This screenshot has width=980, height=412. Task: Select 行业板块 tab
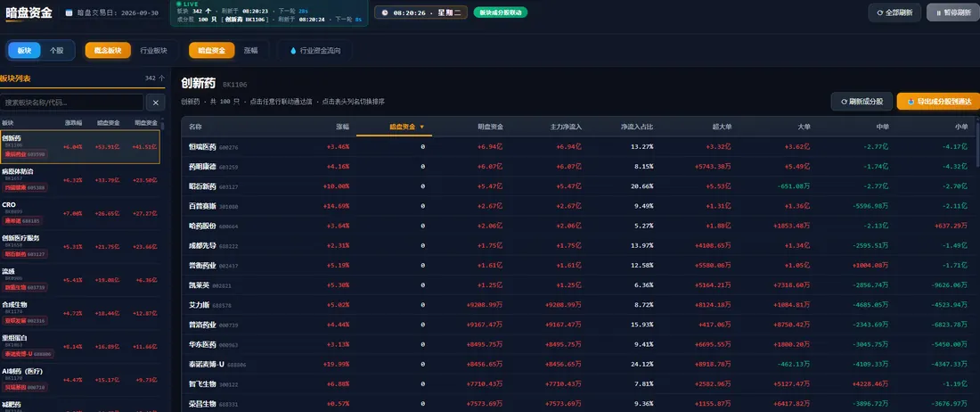[x=154, y=51]
